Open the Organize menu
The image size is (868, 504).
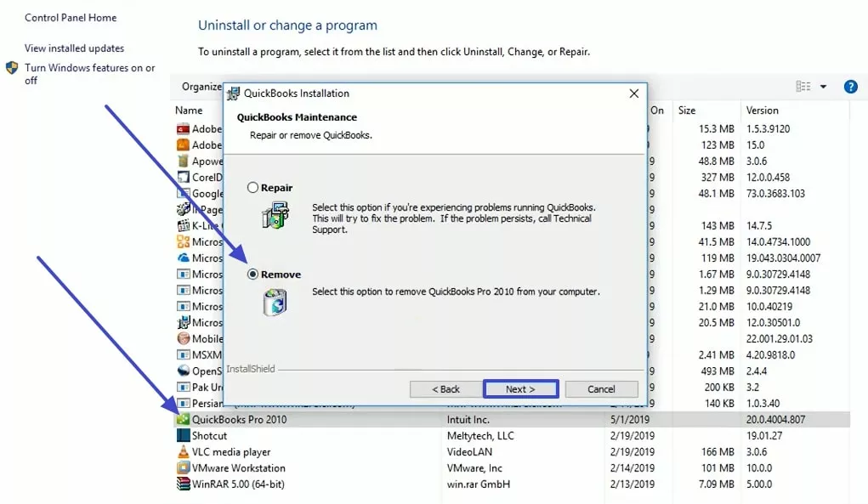[202, 86]
